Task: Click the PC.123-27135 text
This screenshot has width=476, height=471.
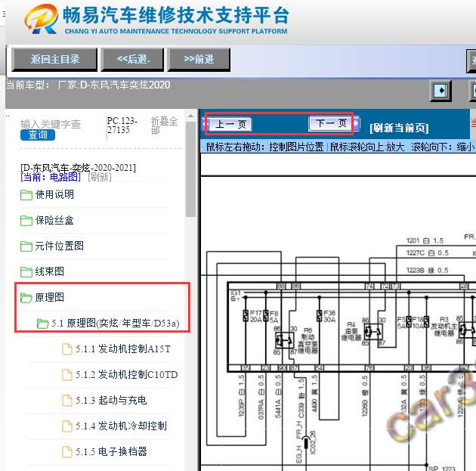Action: click(x=122, y=125)
